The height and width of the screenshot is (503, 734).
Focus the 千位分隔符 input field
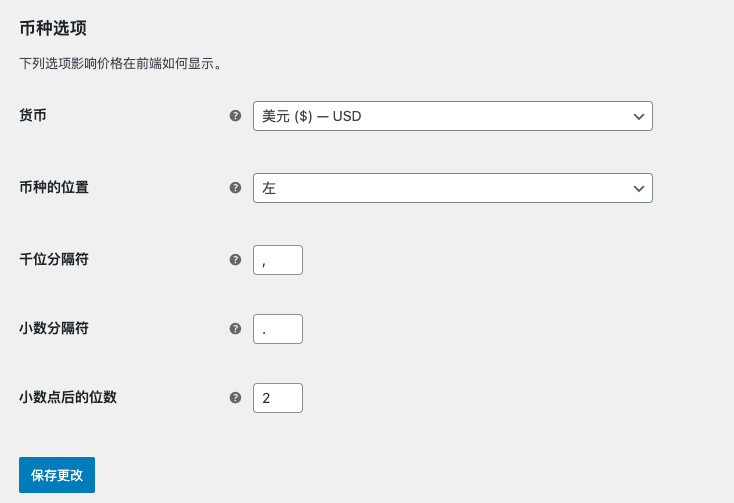coord(278,260)
